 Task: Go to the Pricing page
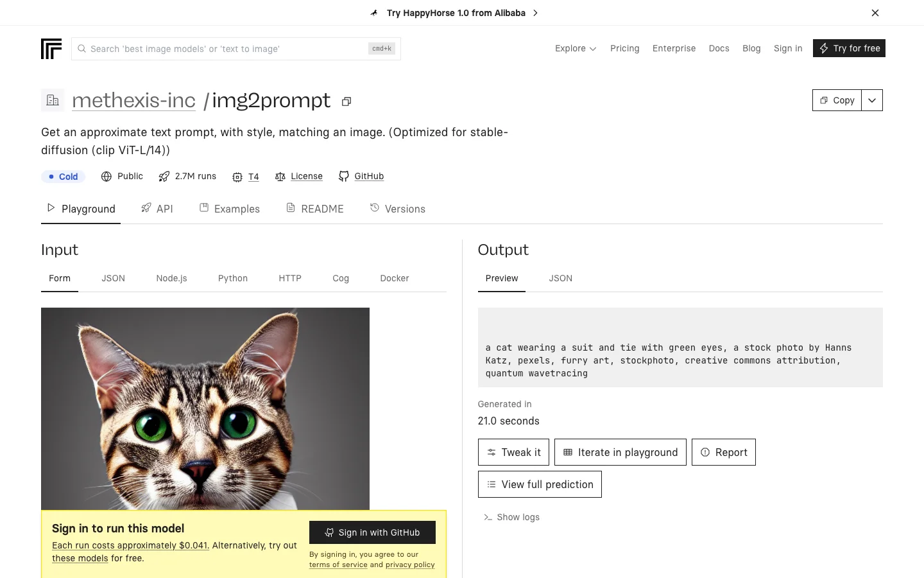[x=625, y=48]
